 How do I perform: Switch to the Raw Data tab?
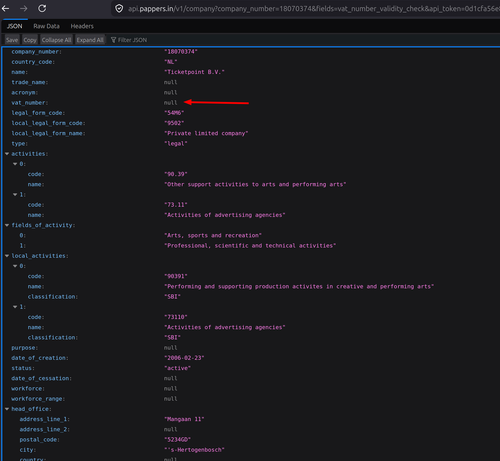46,26
